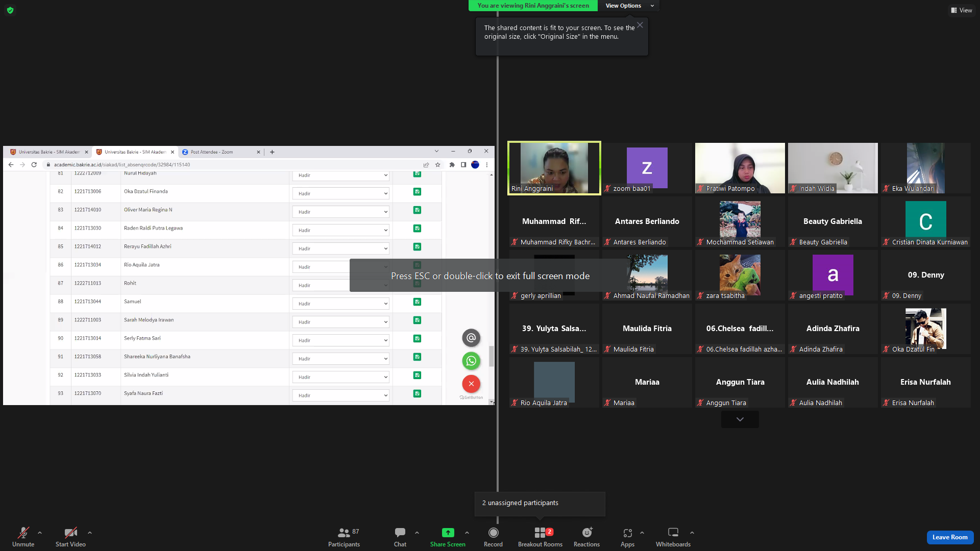980x551 pixels.
Task: Open the browser three-dot menu
Action: [x=487, y=165]
